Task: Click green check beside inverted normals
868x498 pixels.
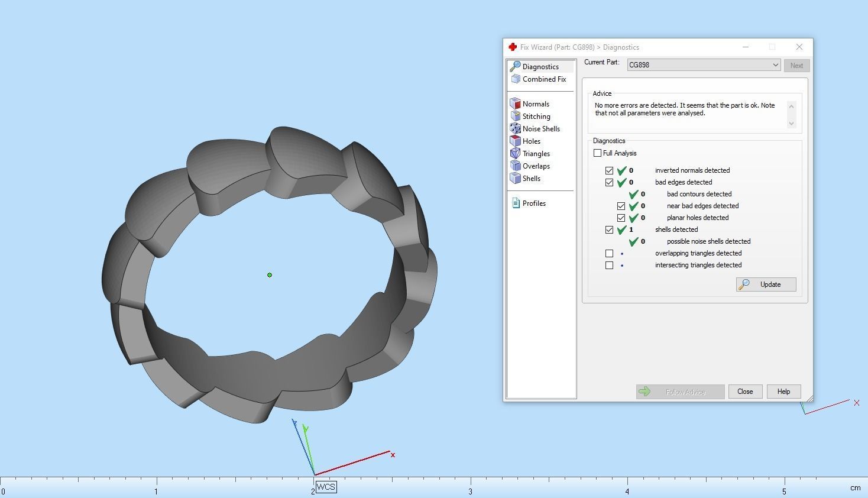Action: tap(621, 170)
